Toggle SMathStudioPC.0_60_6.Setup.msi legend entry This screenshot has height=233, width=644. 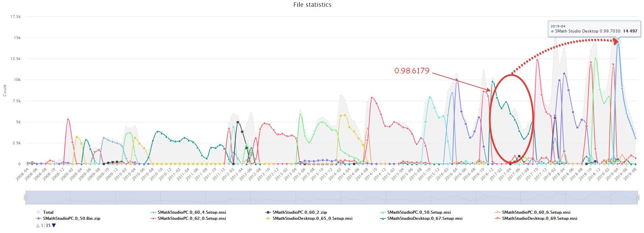536,212
